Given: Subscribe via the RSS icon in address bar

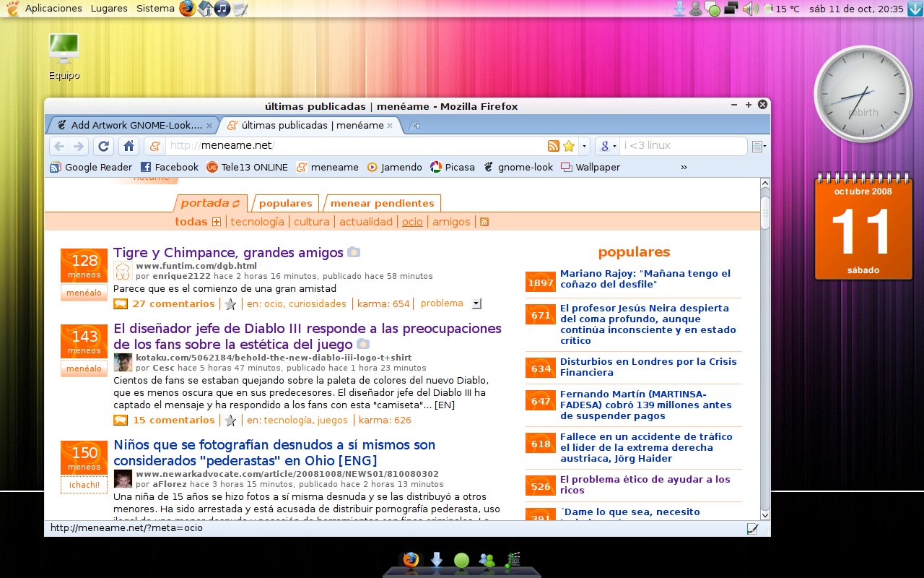Looking at the screenshot, I should pyautogui.click(x=554, y=146).
